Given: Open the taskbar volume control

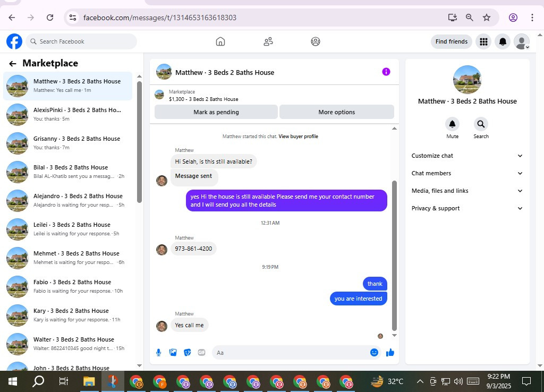Looking at the screenshot, I should [458, 381].
